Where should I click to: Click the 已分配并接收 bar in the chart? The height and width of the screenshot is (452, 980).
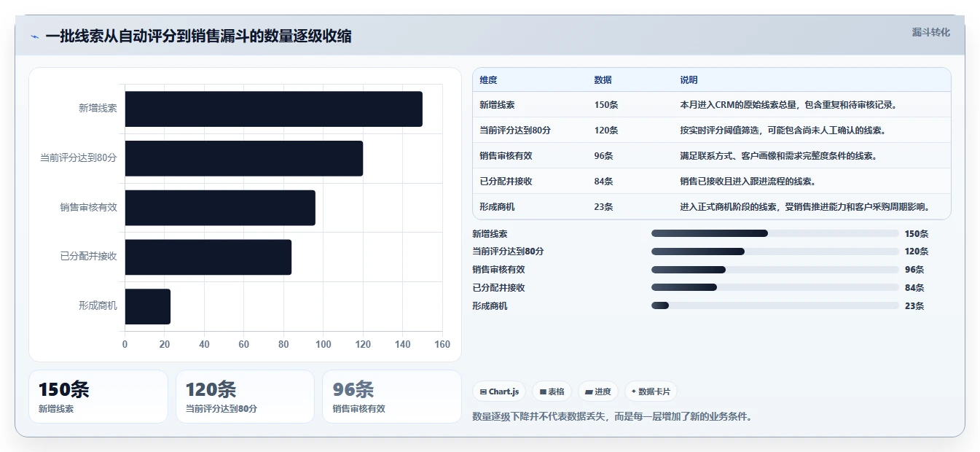208,257
